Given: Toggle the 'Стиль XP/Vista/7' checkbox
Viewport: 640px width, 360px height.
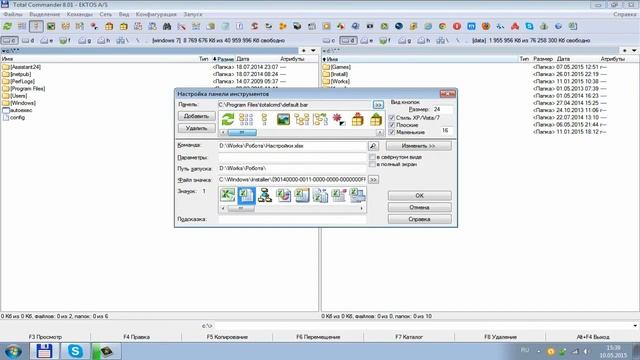Looking at the screenshot, I should pos(392,118).
